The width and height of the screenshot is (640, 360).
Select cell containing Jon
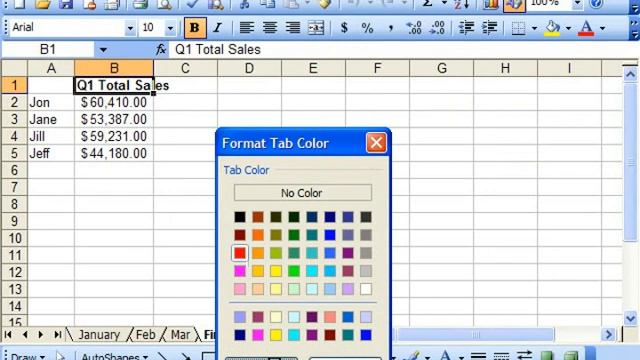(x=51, y=102)
